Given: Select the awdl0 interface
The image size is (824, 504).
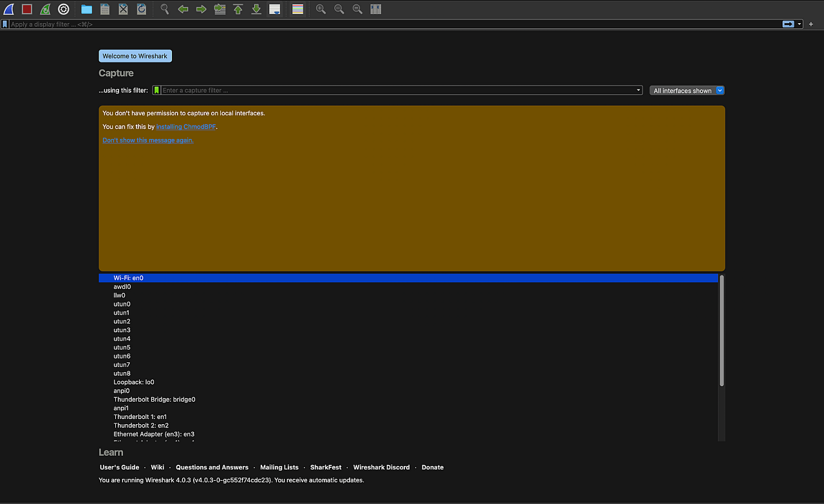Looking at the screenshot, I should coord(408,287).
